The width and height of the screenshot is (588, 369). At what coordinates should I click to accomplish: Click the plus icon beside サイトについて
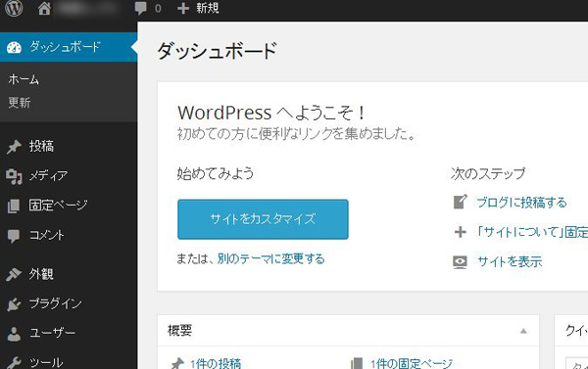(x=461, y=232)
